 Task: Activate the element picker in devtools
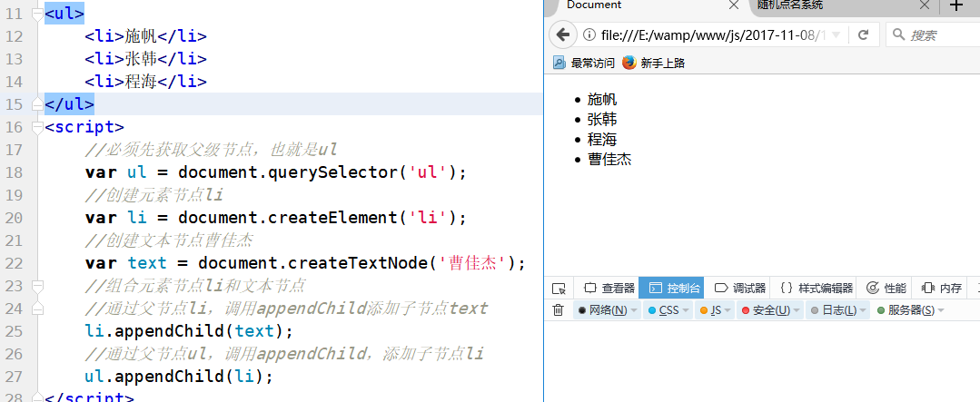point(559,288)
